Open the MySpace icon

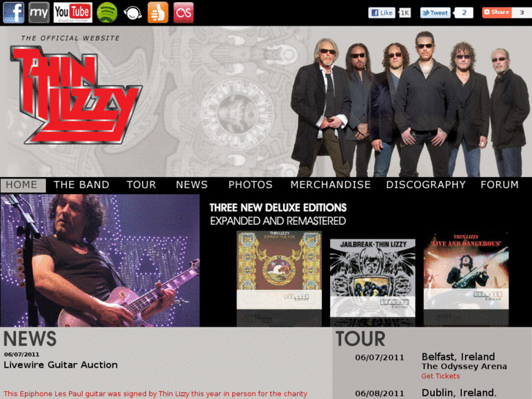coord(39,12)
